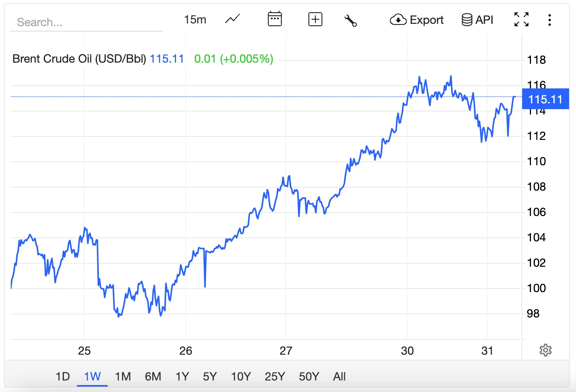Click the Search input field

click(x=86, y=22)
